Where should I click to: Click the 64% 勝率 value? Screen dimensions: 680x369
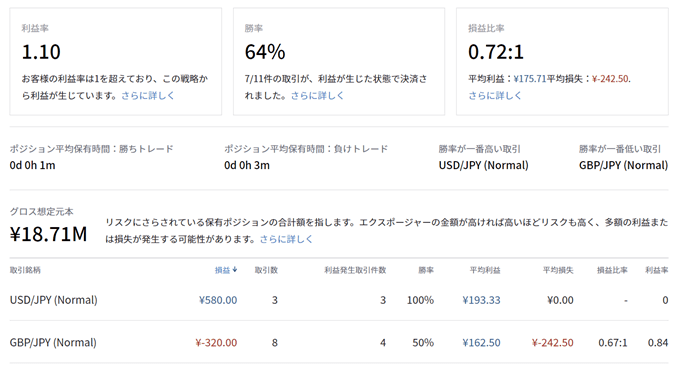click(265, 52)
